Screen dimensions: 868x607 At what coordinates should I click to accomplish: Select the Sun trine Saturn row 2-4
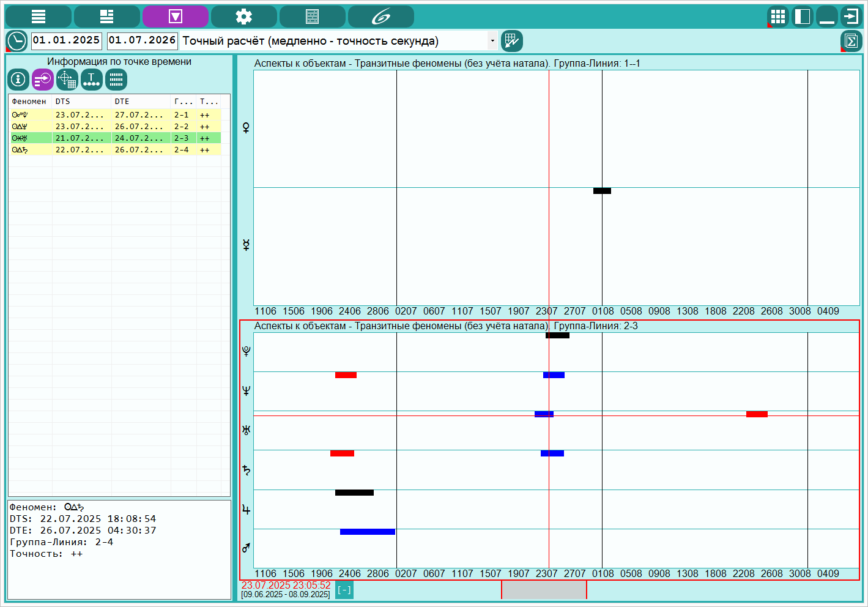[x=116, y=150]
